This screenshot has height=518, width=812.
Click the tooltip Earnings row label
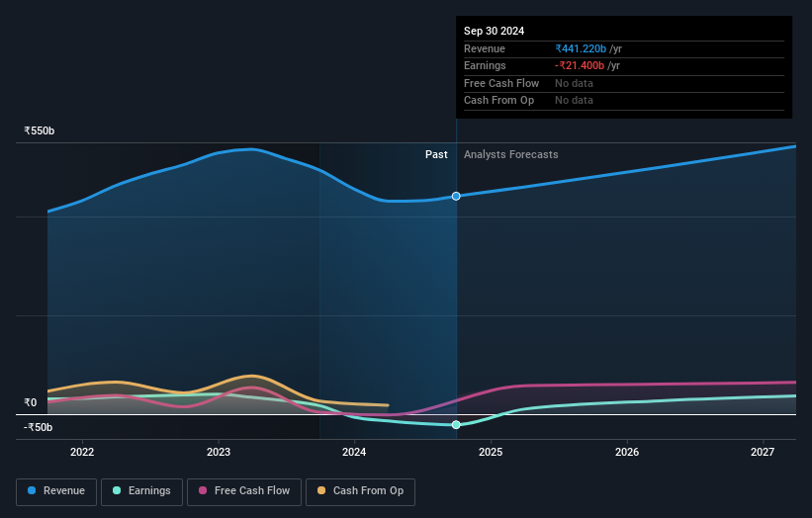tap(485, 65)
